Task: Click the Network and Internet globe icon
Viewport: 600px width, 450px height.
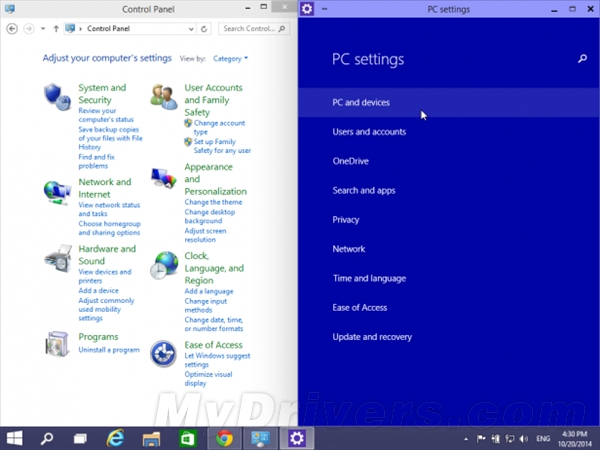Action: tap(57, 191)
